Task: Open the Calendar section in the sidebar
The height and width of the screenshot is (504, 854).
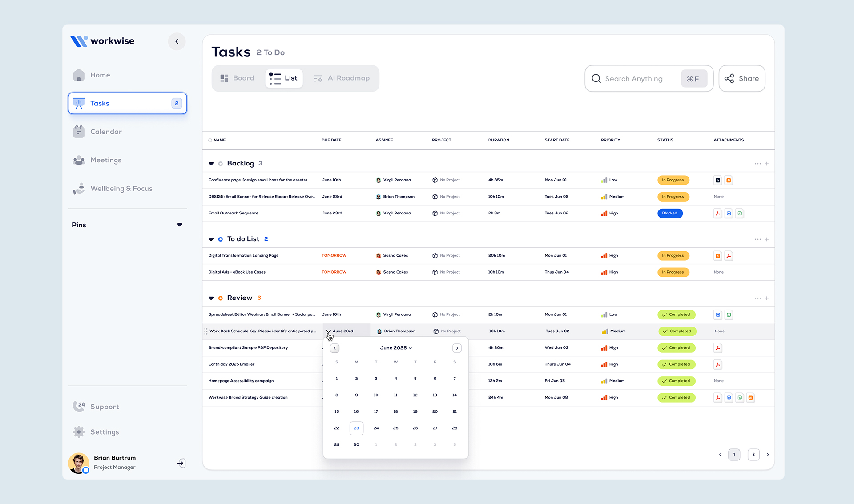Action: (x=106, y=132)
